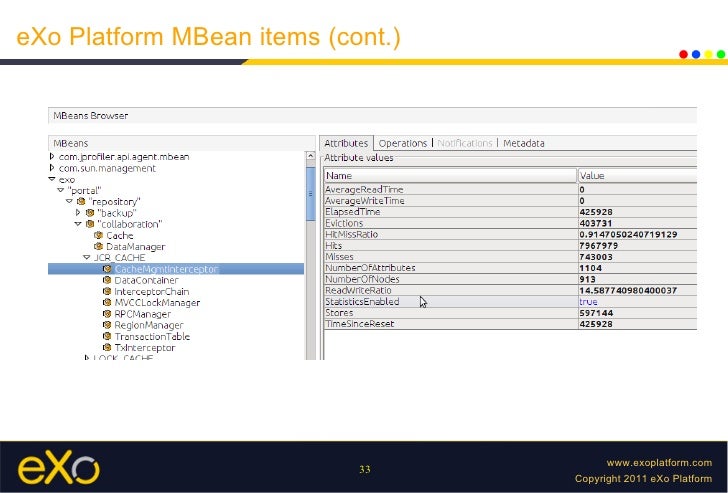Screen dimensions: 728x493
Task: Select the TxInterceptor tree item
Action: click(145, 347)
